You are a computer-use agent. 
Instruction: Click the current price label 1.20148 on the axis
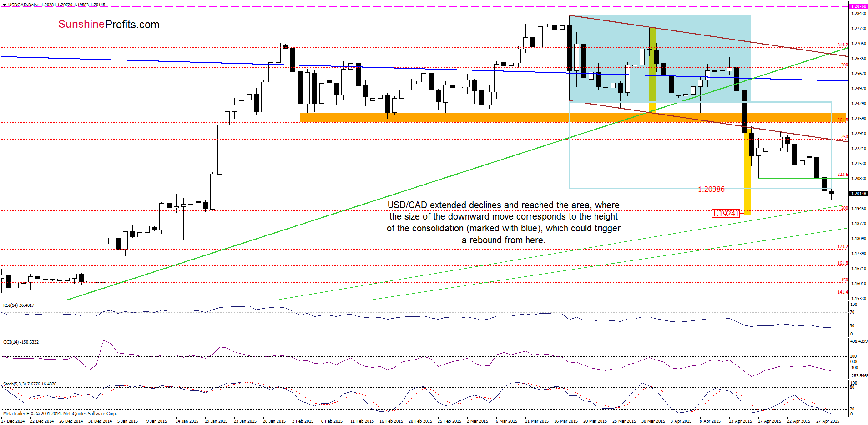tap(858, 194)
